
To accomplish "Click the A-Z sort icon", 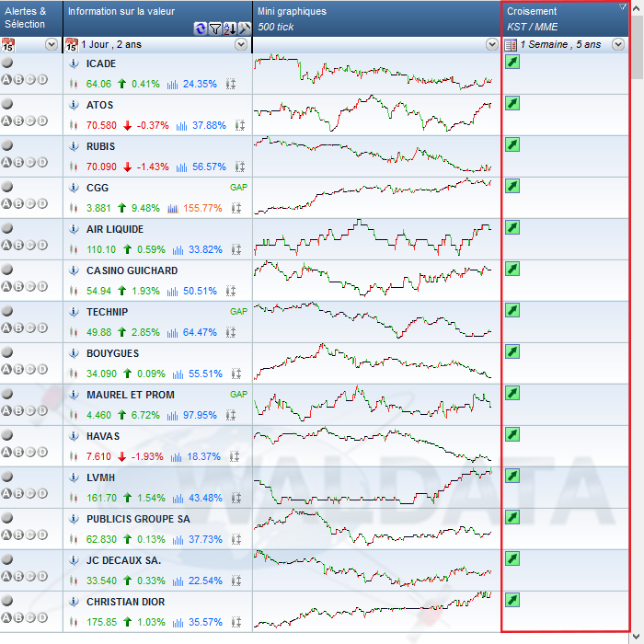I will [230, 29].
